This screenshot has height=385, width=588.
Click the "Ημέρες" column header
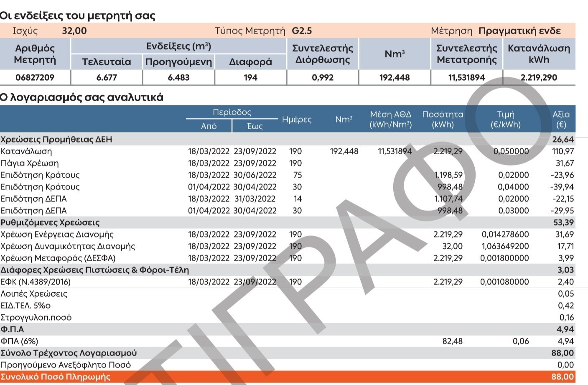click(x=297, y=120)
